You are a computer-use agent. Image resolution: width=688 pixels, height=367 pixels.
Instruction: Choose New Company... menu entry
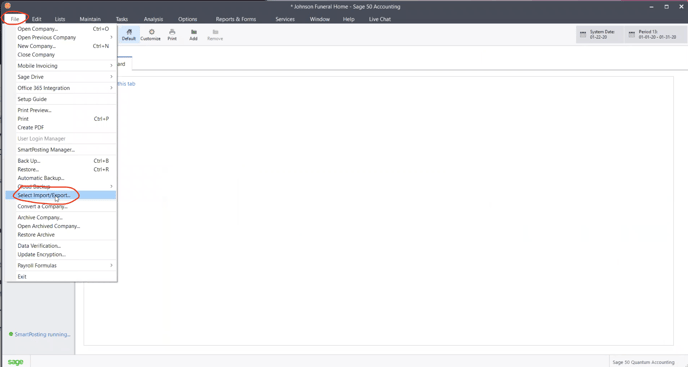click(x=61, y=46)
